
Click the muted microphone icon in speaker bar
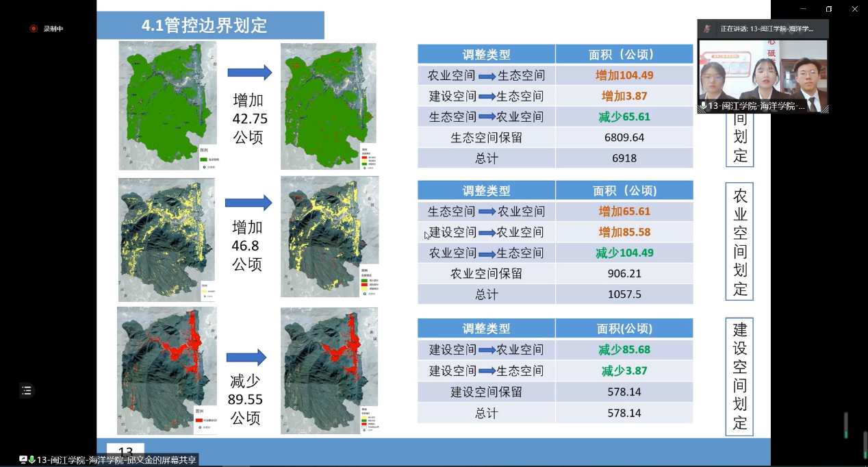pos(707,29)
